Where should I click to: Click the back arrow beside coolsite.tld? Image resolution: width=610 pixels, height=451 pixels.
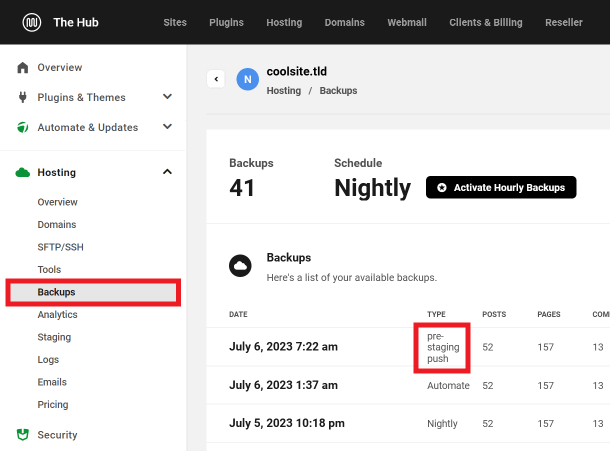click(x=215, y=79)
